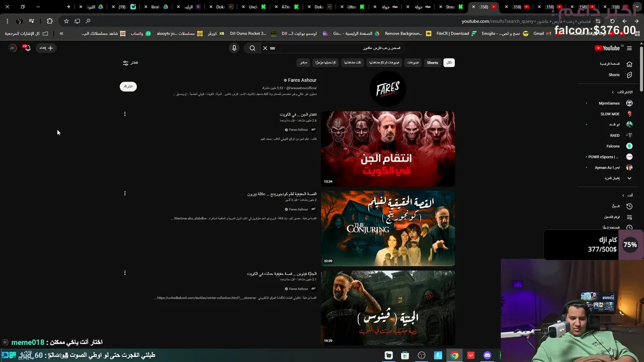Screen dimensions: 644x362
Task: Open more options for the Conjuring video
Action: pos(125,194)
